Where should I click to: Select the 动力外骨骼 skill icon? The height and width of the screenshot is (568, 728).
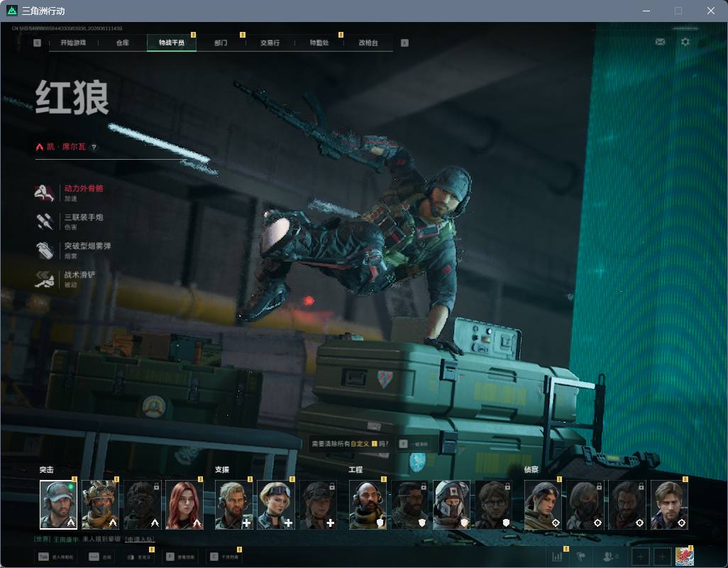45,192
